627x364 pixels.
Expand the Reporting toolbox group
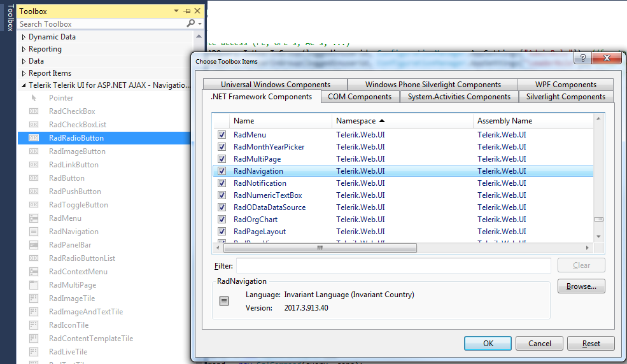tap(24, 49)
